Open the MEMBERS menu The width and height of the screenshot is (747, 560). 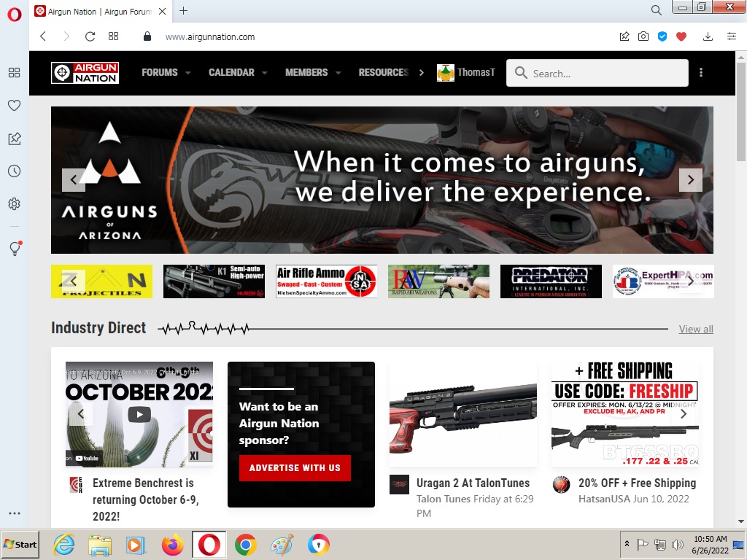[x=306, y=72]
